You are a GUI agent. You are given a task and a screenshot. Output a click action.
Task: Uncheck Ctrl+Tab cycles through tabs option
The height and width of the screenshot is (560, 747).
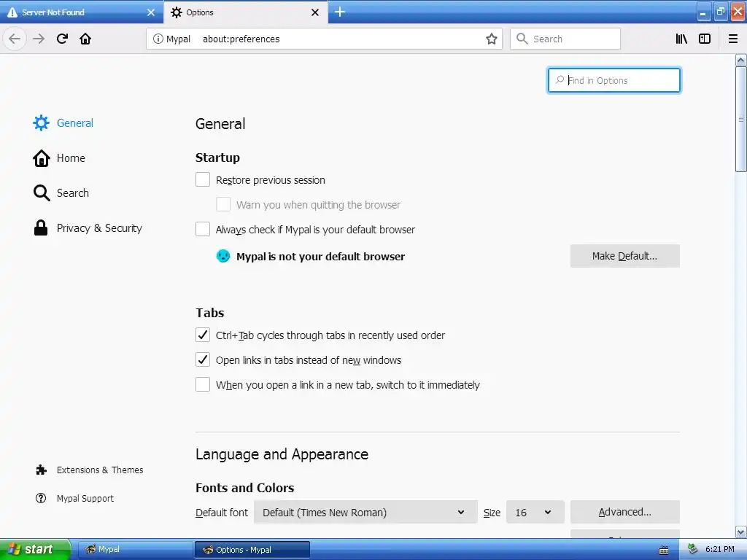point(203,335)
